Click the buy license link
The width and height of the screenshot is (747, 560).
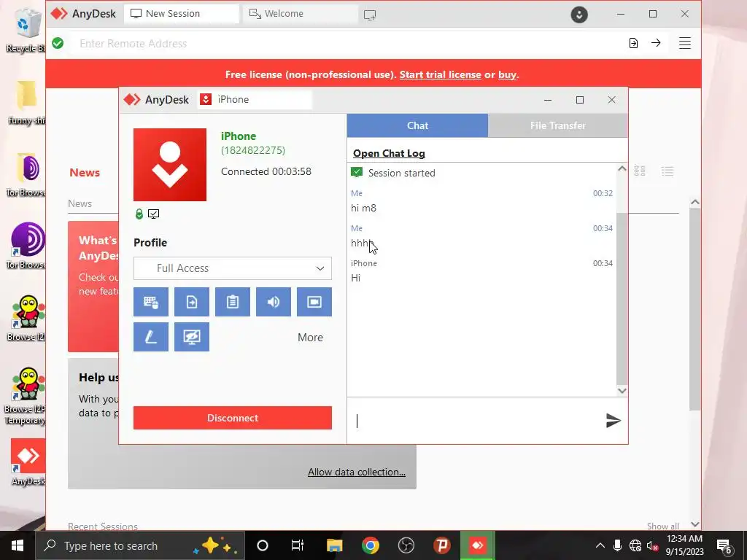click(507, 75)
